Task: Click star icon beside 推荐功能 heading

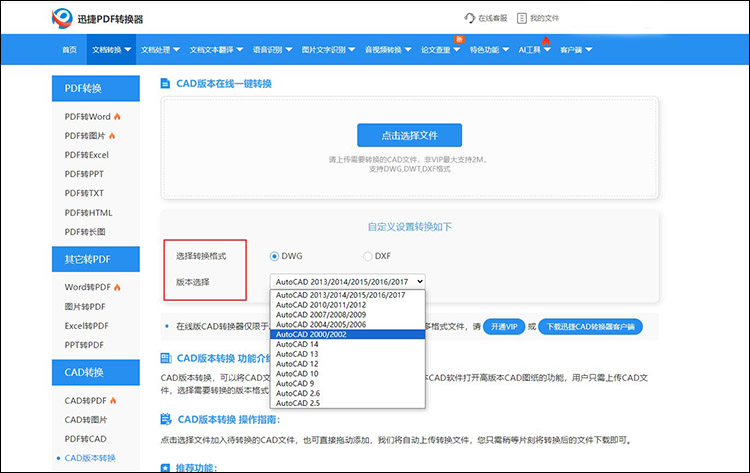Action: 165,468
